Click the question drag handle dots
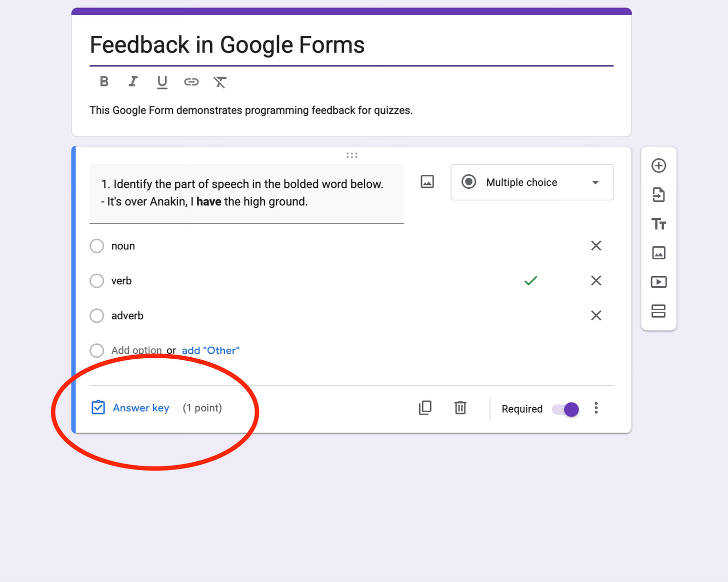Image resolution: width=728 pixels, height=582 pixels. pos(352,155)
